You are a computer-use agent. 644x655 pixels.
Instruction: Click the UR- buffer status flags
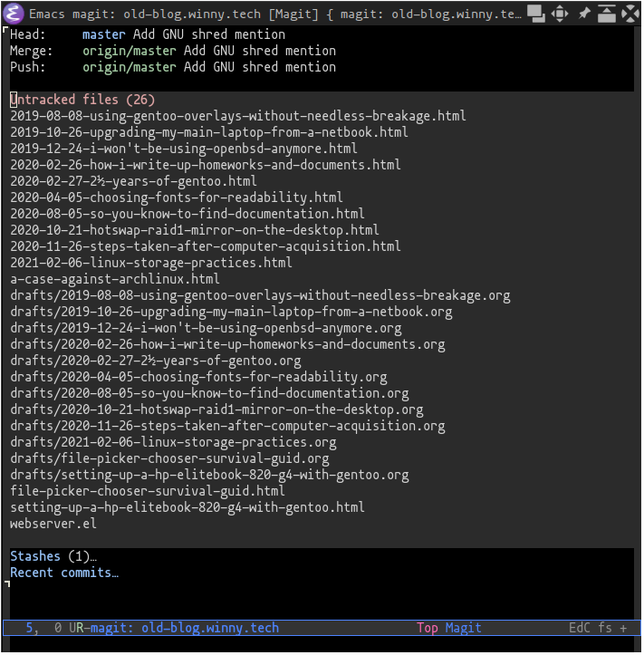tap(80, 628)
